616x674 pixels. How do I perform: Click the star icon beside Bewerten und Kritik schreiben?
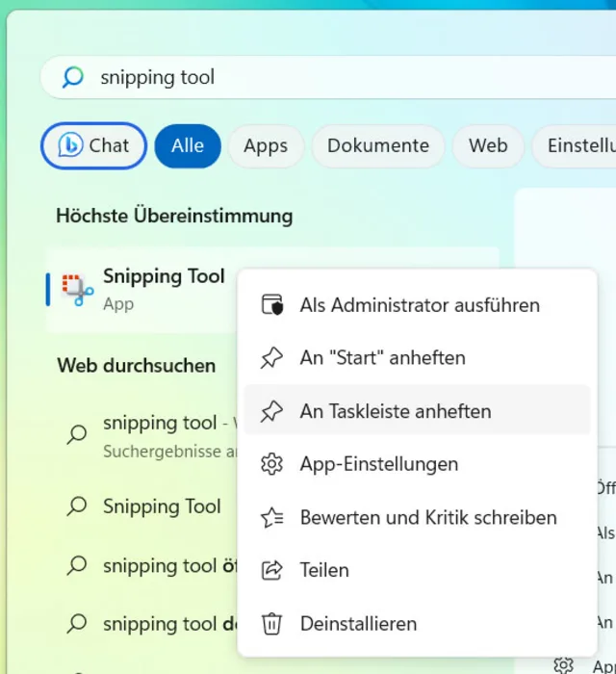(x=272, y=518)
